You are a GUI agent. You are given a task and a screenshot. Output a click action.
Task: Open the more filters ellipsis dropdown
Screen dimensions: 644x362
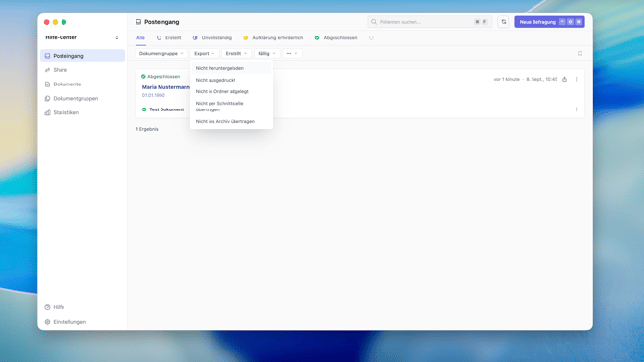click(x=292, y=54)
